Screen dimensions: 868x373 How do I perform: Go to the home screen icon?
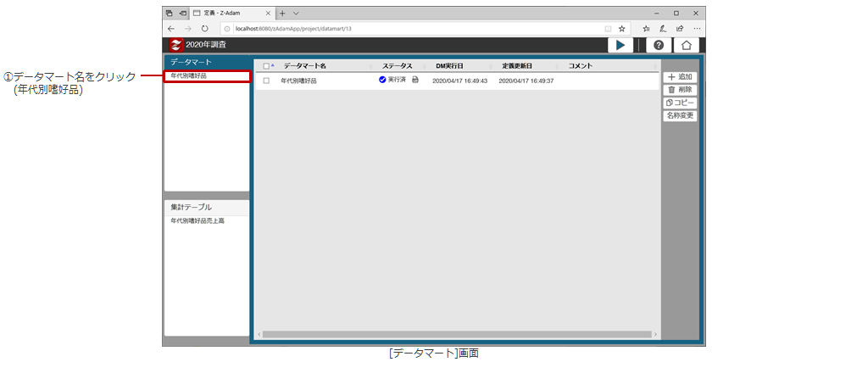(687, 46)
